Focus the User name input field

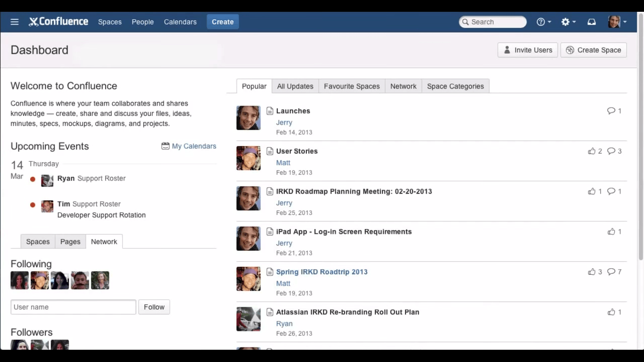coord(74,307)
